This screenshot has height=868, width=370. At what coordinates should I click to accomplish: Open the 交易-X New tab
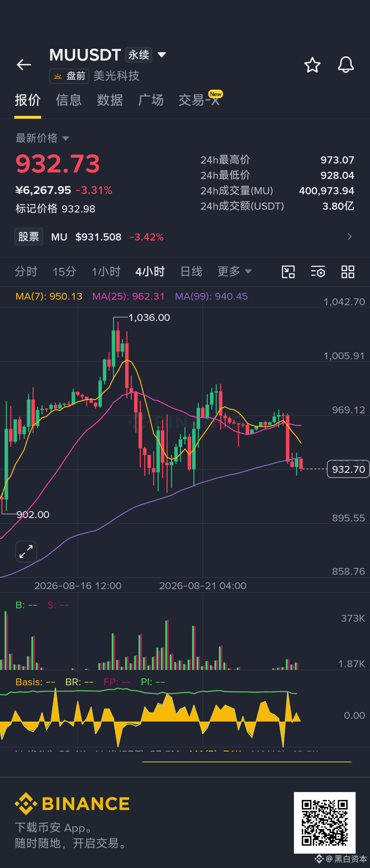tap(201, 99)
